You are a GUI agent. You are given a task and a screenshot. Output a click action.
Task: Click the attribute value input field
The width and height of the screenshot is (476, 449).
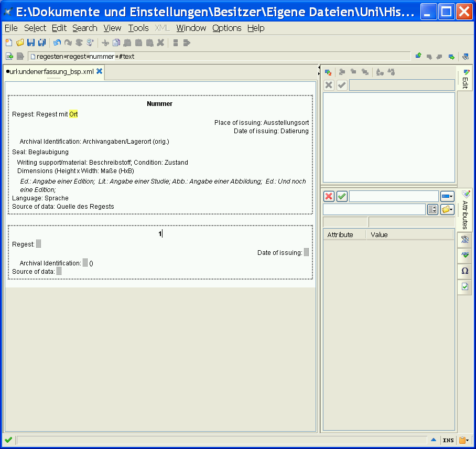click(374, 209)
